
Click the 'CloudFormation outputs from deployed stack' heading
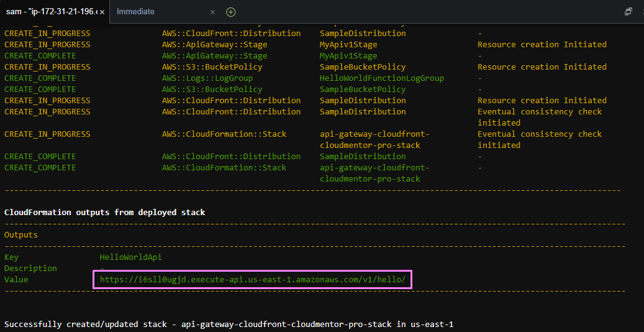(x=104, y=213)
